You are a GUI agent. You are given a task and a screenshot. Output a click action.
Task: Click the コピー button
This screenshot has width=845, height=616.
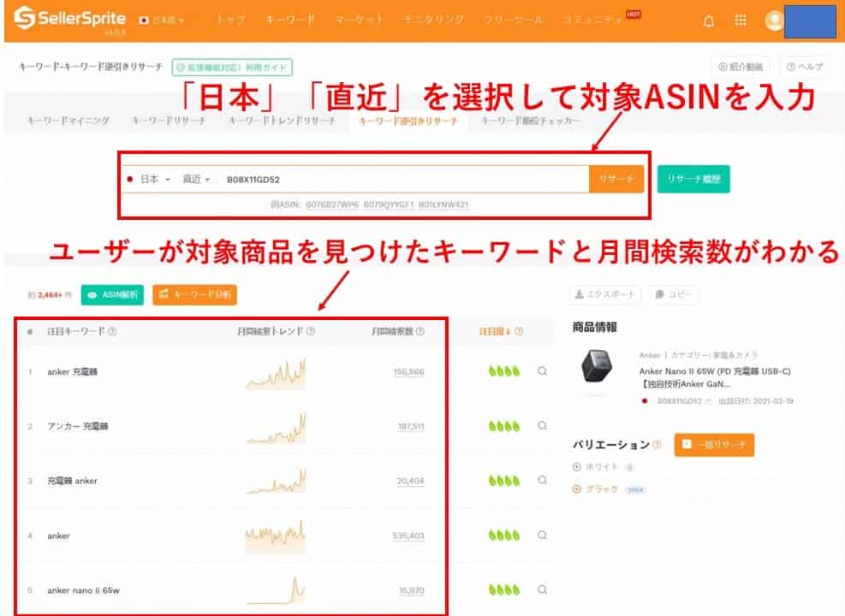coord(674,294)
